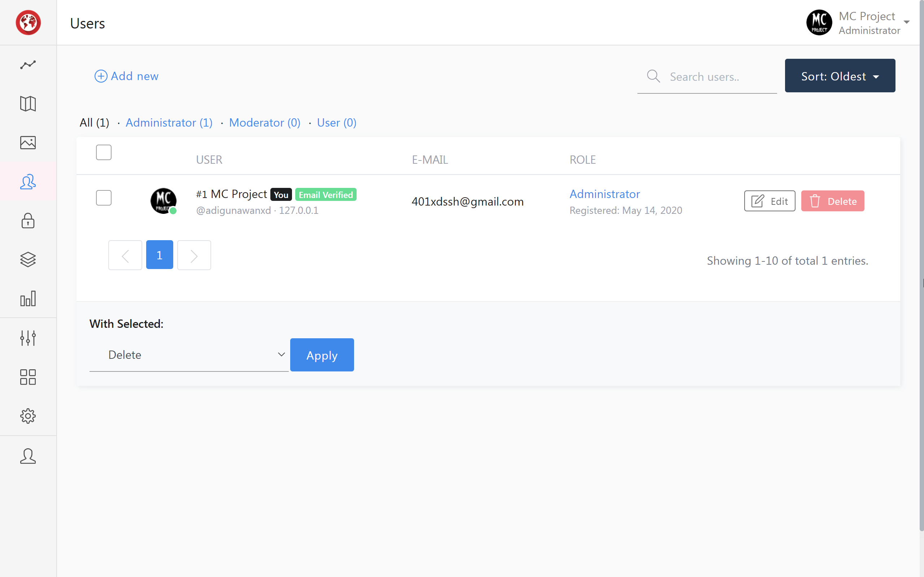924x577 pixels.
Task: Open the map/pages section from the sidebar
Action: pos(28,104)
